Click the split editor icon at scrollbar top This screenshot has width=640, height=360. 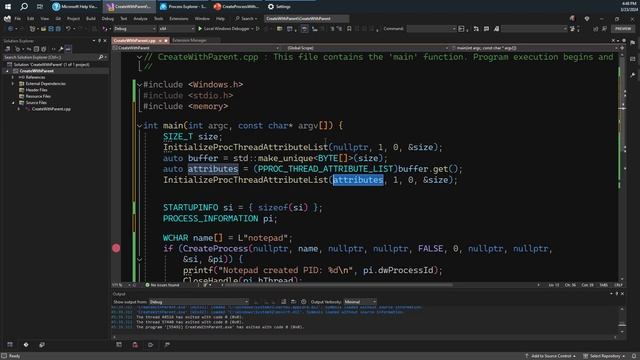pyautogui.click(x=622, y=48)
